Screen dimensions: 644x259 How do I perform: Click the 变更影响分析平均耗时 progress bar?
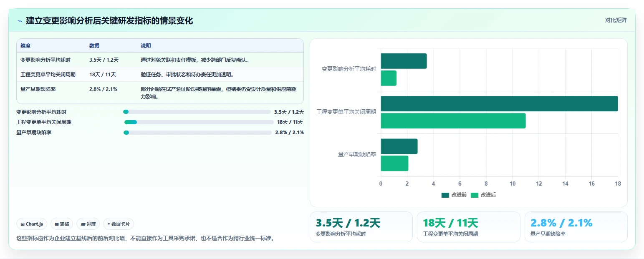(197, 112)
